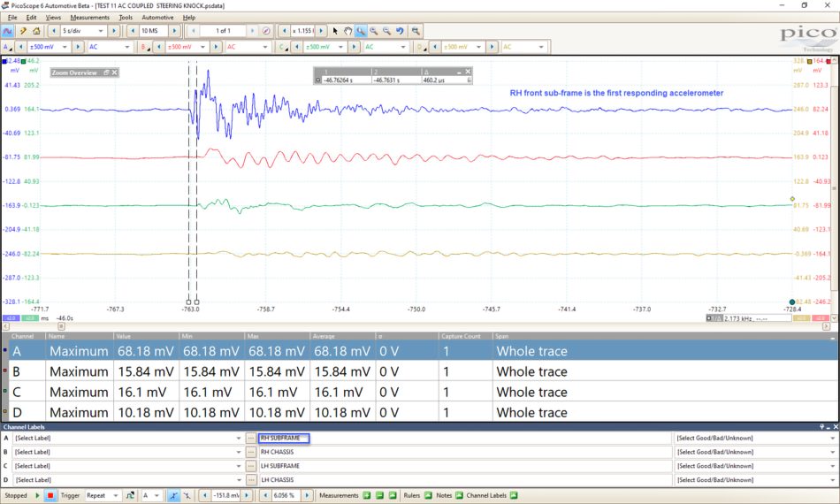Start capture with the green play arrow
This screenshot has width=840, height=504.
click(x=37, y=495)
